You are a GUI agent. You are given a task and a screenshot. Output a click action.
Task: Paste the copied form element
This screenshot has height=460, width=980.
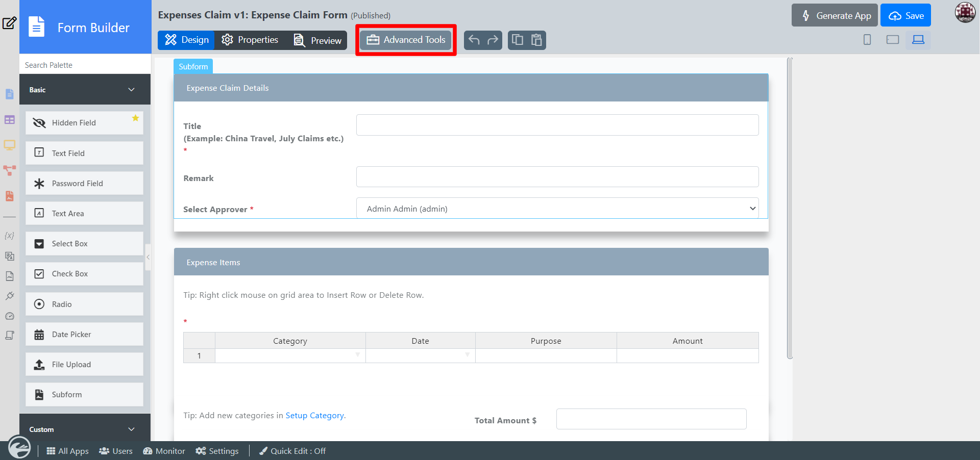pyautogui.click(x=536, y=40)
